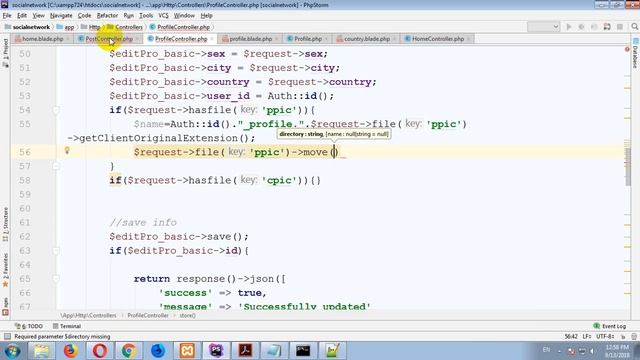Screen dimensions: 640x360
Task: Click the lock read-only status icon
Action: point(623,337)
